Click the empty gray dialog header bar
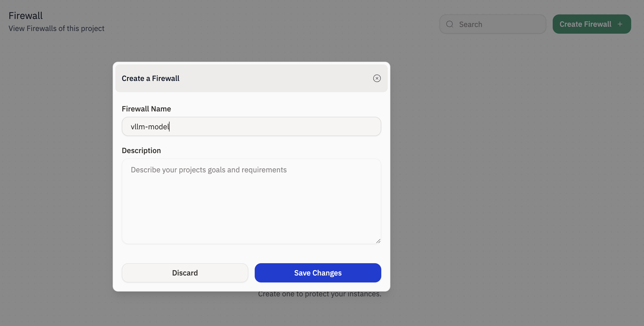 pos(275,78)
